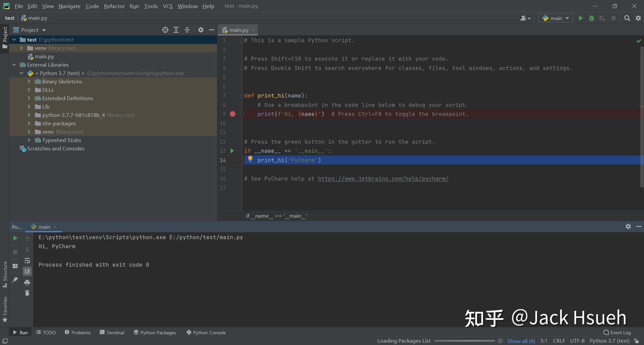
Task: Select opened file locate target icon in Project panel
Action: [x=165, y=30]
